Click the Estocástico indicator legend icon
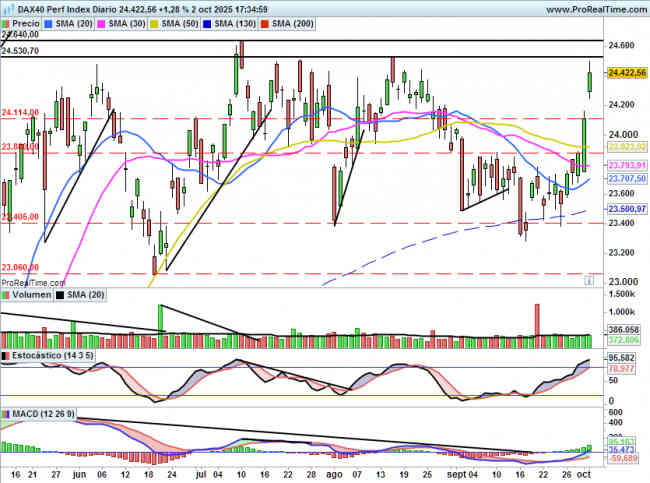 [7, 356]
